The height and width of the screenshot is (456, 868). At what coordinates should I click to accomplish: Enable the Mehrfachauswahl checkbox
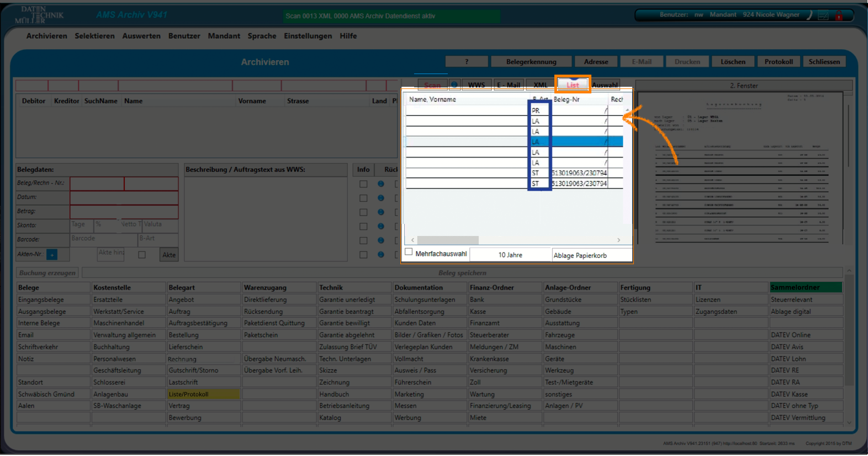(x=409, y=252)
